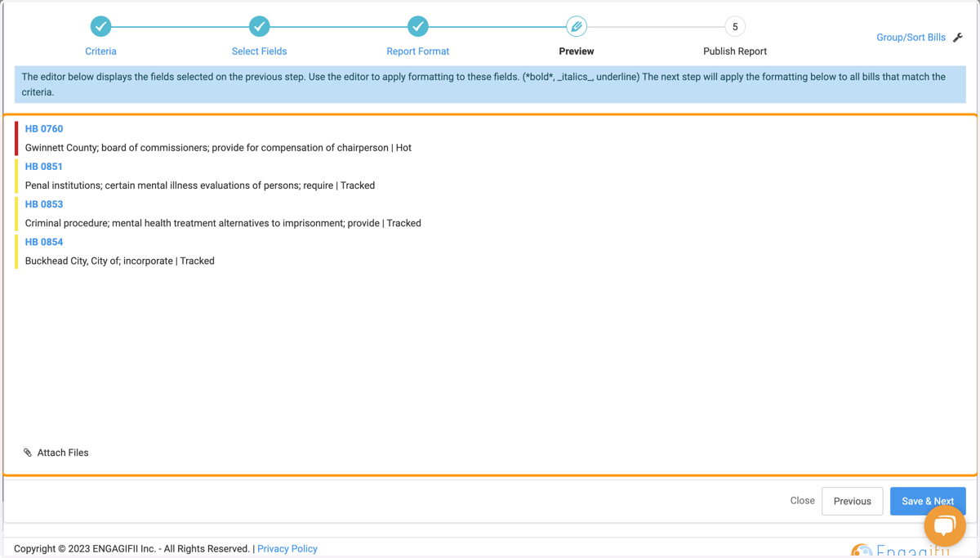Click the Engagifii copyright footer text
This screenshot has height=558, width=980.
131,549
